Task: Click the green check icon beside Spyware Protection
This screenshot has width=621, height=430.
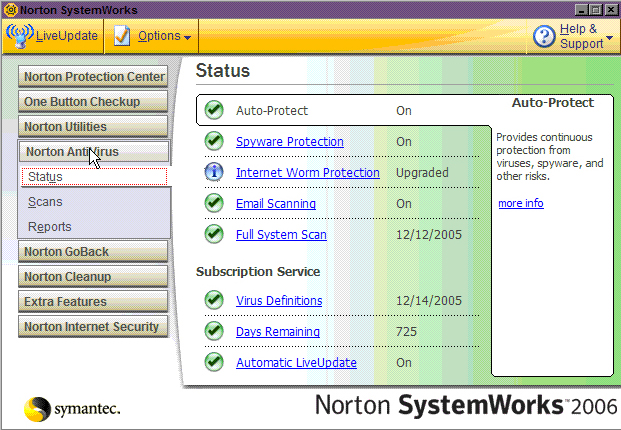Action: click(214, 141)
